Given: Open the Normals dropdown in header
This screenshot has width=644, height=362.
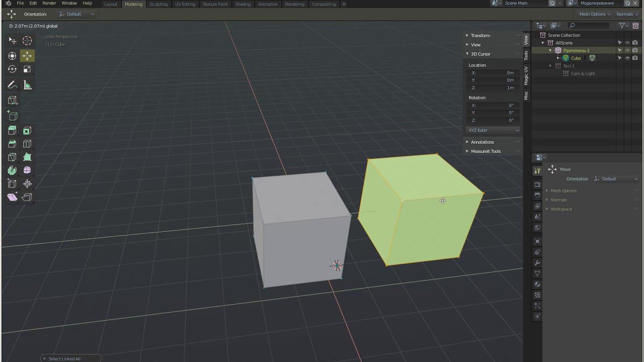Looking at the screenshot, I should pyautogui.click(x=627, y=14).
